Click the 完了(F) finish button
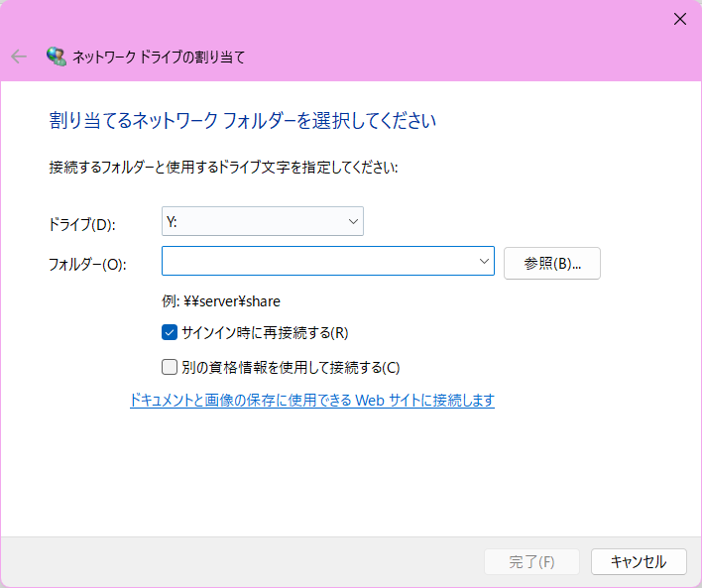Viewport: 702px width, 588px height. pyautogui.click(x=531, y=561)
